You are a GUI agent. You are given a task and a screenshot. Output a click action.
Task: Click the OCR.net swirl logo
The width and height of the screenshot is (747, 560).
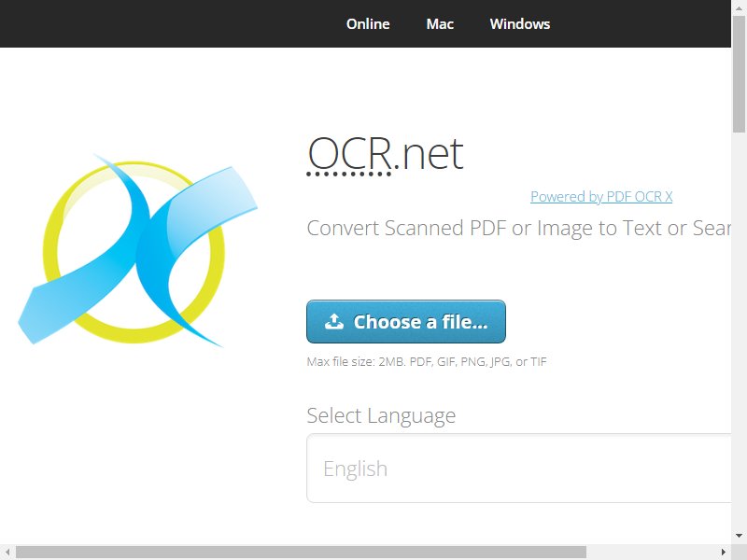(x=137, y=250)
